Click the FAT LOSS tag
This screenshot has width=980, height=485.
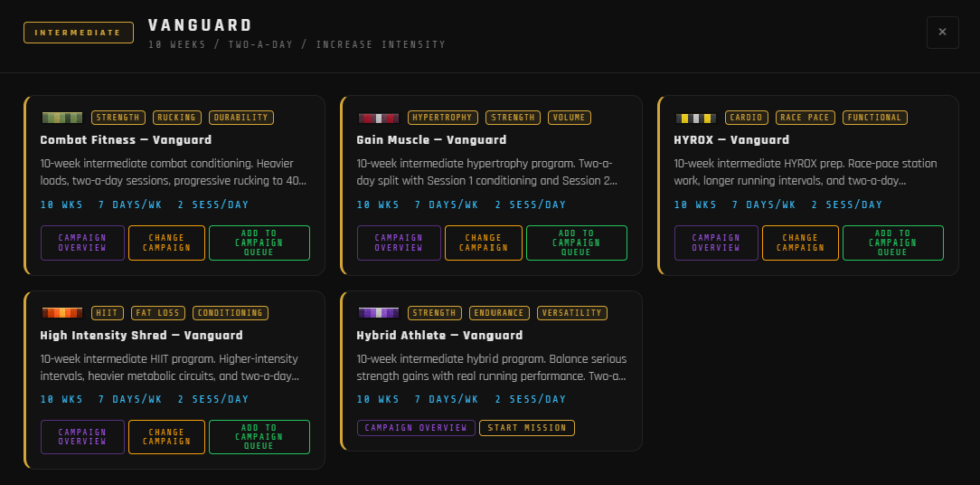pyautogui.click(x=158, y=313)
